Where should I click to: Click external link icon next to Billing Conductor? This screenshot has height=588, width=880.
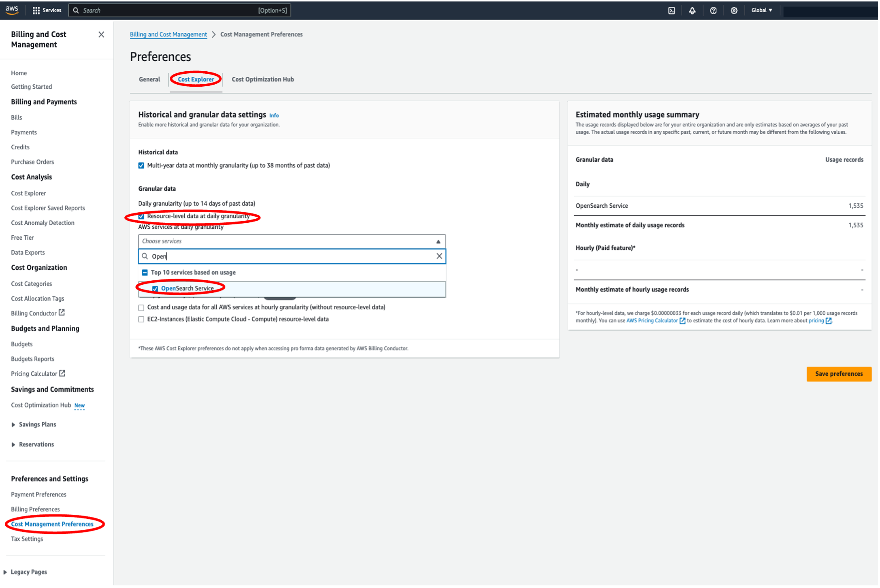coord(62,313)
